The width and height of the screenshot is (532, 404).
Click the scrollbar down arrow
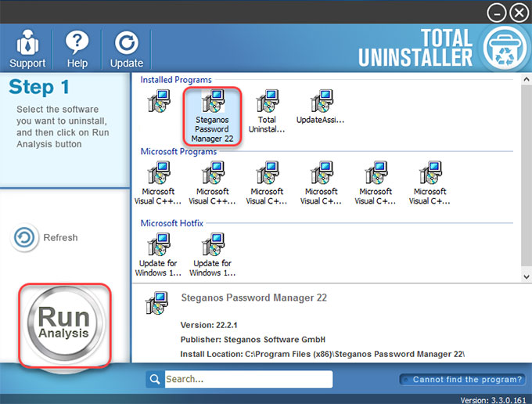click(x=527, y=276)
